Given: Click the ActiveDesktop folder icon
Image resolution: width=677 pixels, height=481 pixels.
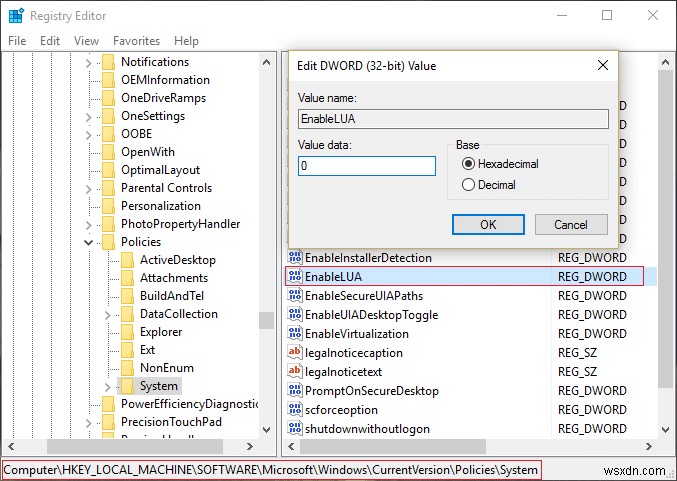Looking at the screenshot, I should 127,260.
